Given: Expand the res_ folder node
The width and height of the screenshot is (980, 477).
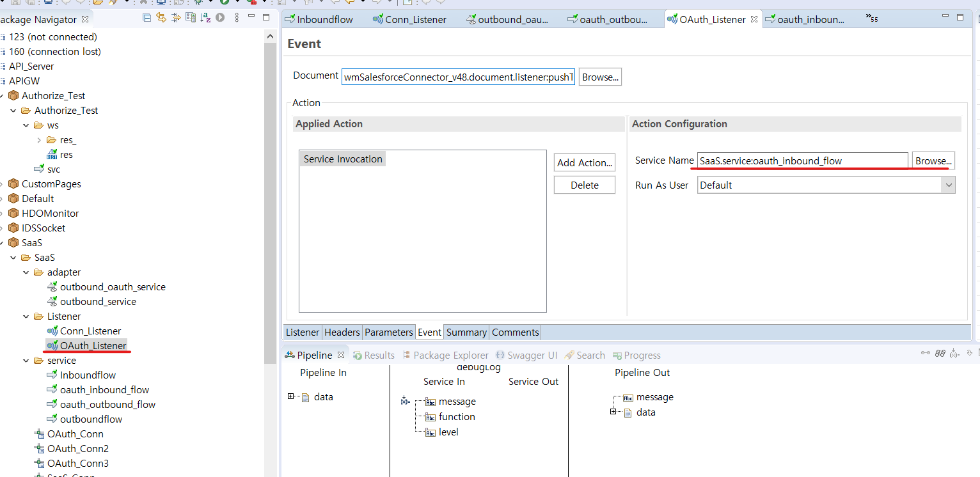Looking at the screenshot, I should pyautogui.click(x=39, y=140).
